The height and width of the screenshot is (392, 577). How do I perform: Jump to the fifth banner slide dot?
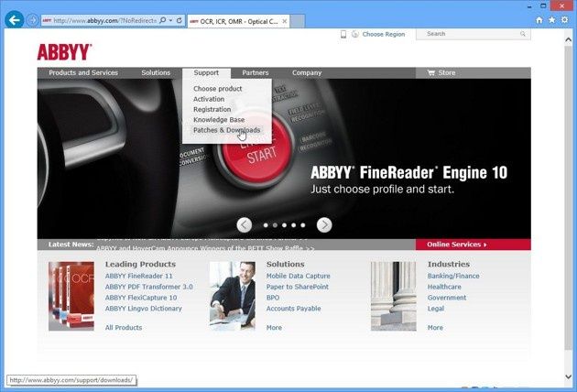click(302, 225)
